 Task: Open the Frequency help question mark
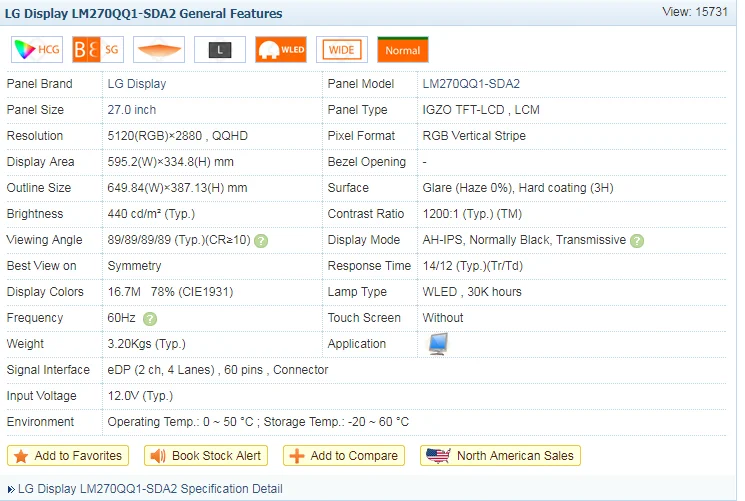click(x=150, y=319)
